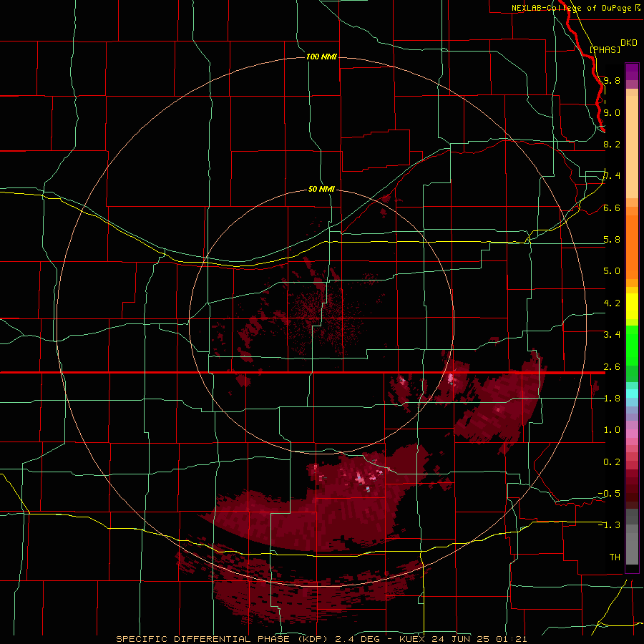The image size is (644, 644).
Task: Pick the large peach segment of the color bar
Action: pos(632,147)
